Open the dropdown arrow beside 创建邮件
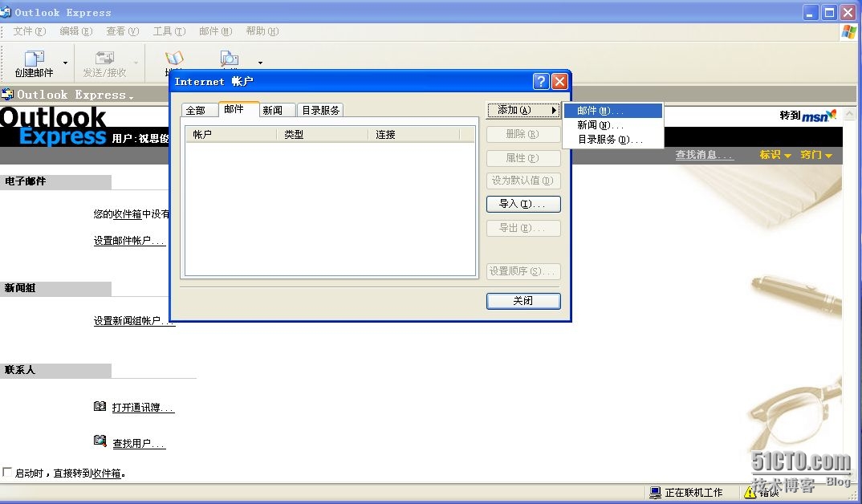The width and height of the screenshot is (862, 504). point(66,63)
